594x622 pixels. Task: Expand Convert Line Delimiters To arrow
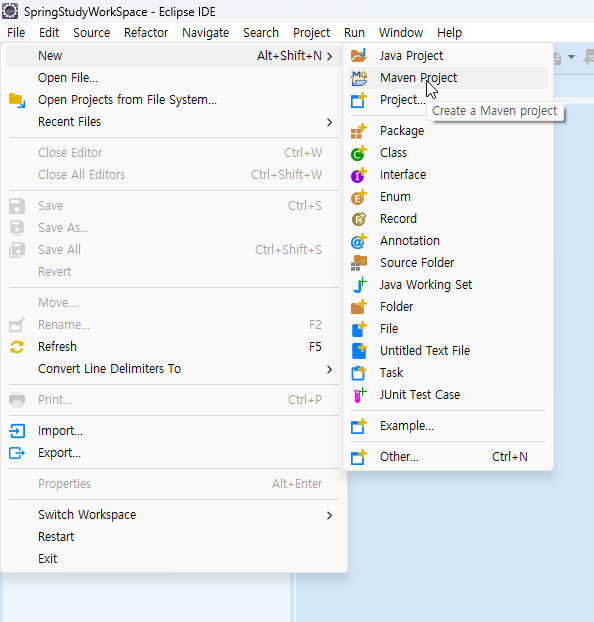click(x=329, y=369)
